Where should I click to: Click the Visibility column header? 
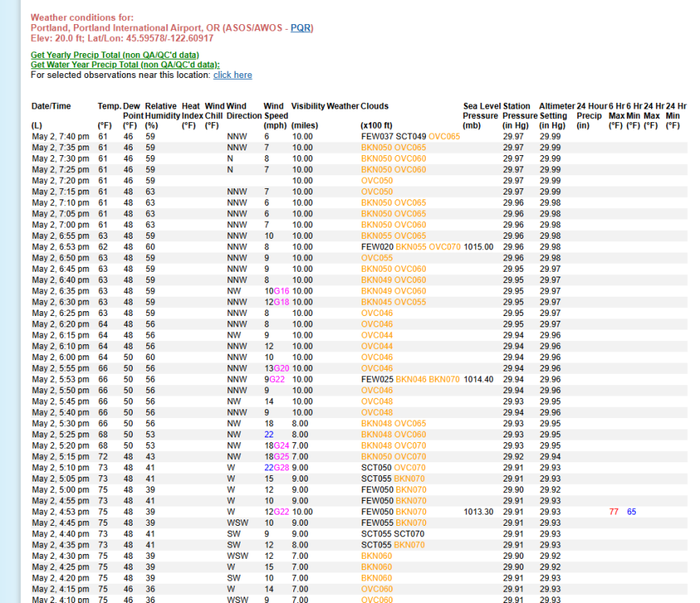point(307,105)
